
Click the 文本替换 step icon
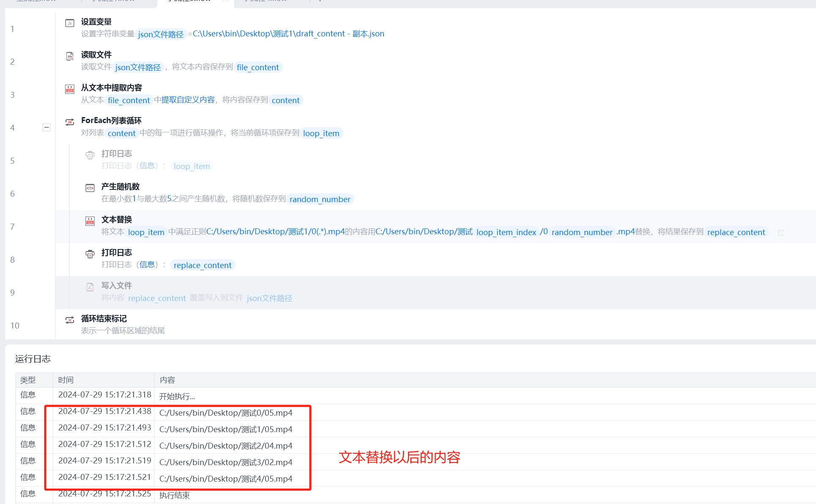(90, 221)
